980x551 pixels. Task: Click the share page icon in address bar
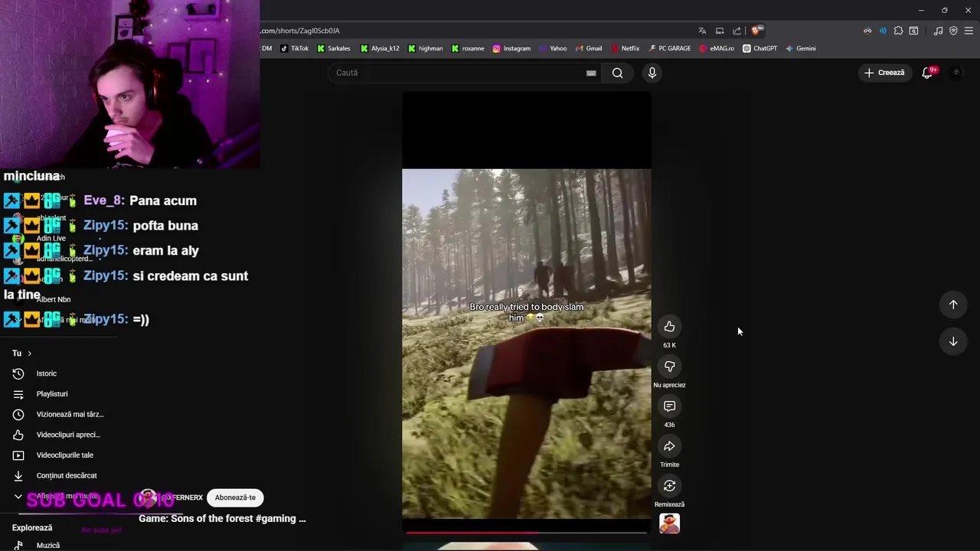pos(737,31)
